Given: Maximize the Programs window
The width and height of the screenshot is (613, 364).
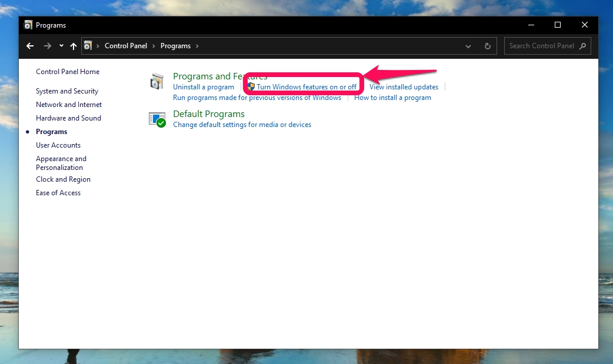Looking at the screenshot, I should (558, 25).
